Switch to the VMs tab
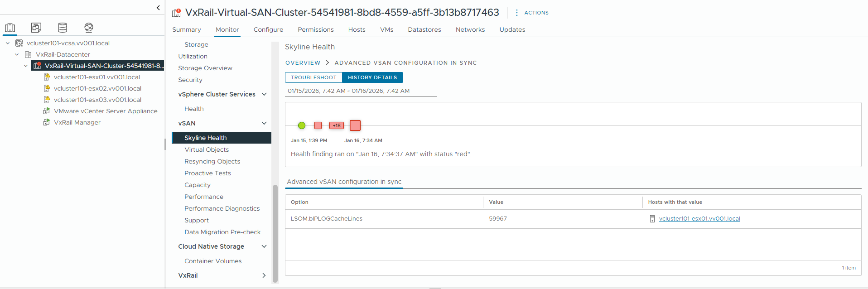The width and height of the screenshot is (868, 289). click(x=387, y=29)
